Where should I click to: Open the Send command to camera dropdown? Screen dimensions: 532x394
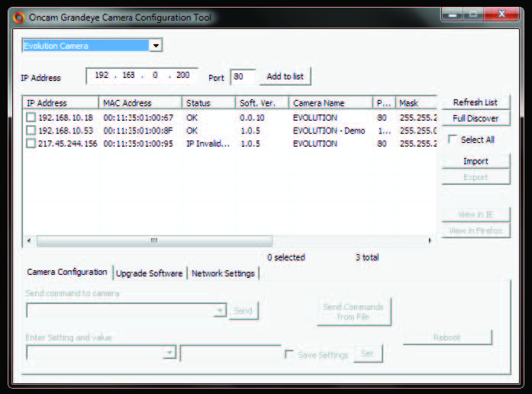click(x=220, y=311)
